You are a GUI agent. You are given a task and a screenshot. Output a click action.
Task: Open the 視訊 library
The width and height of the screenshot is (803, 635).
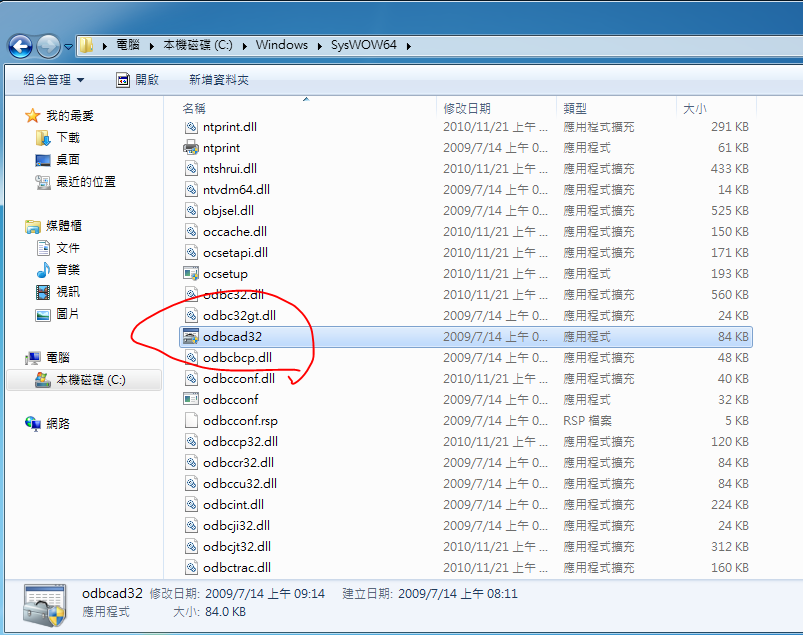coord(68,292)
